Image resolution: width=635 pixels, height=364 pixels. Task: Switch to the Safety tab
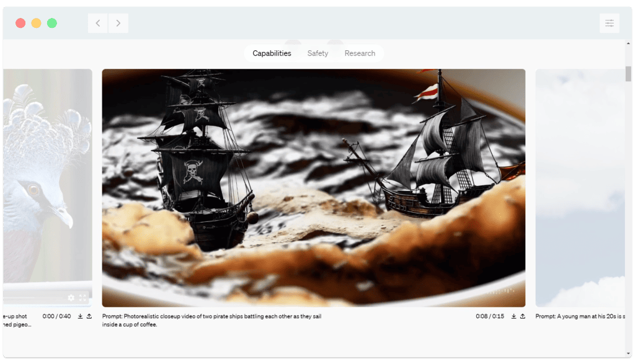[x=317, y=53]
